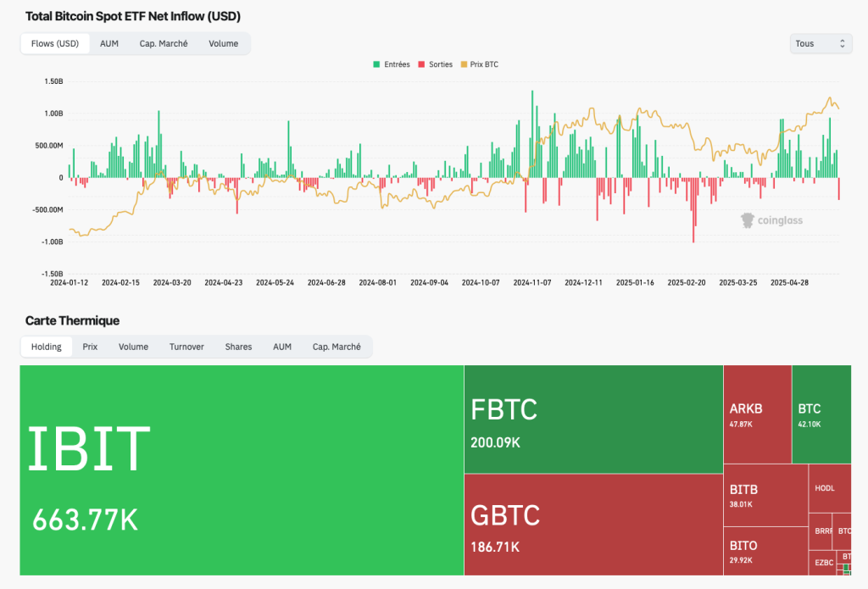Switch heatmap to Cap. Marché tab

tap(337, 347)
